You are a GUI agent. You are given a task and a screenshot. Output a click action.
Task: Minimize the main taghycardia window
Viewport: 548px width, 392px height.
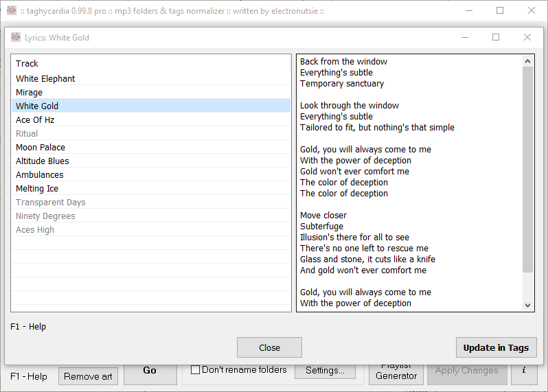(469, 10)
